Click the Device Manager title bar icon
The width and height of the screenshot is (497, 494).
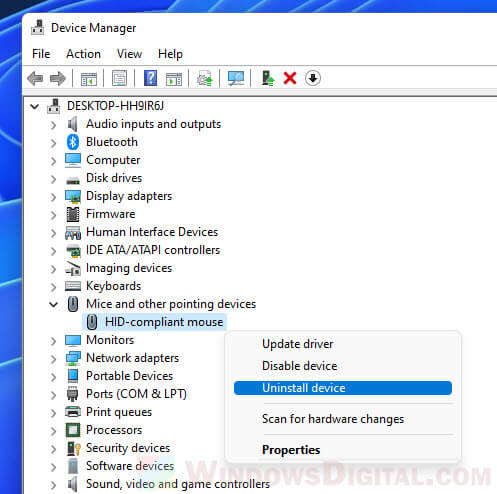pos(37,28)
